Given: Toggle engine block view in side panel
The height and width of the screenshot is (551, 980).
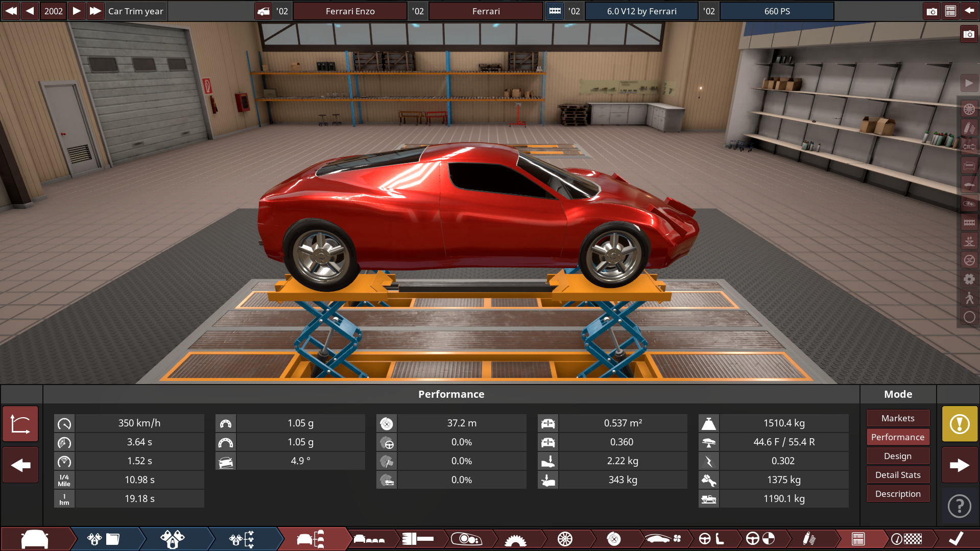Looking at the screenshot, I should [x=969, y=222].
